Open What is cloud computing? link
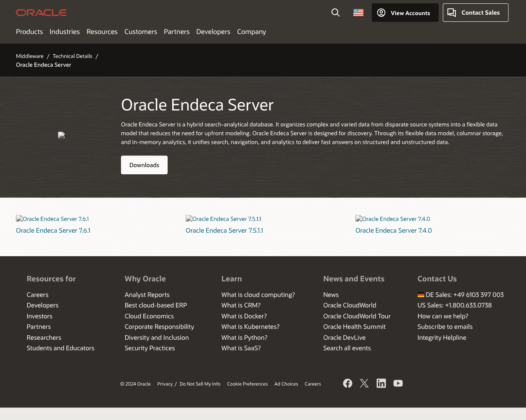 pyautogui.click(x=258, y=294)
